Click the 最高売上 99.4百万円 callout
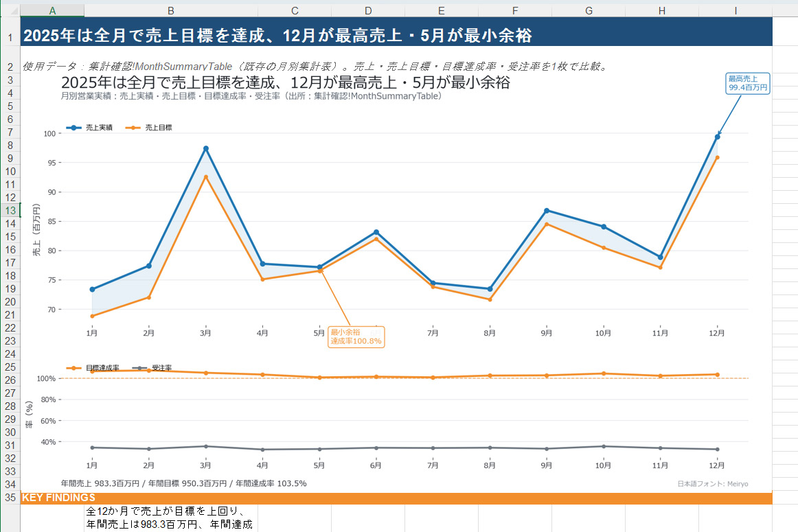 (748, 84)
